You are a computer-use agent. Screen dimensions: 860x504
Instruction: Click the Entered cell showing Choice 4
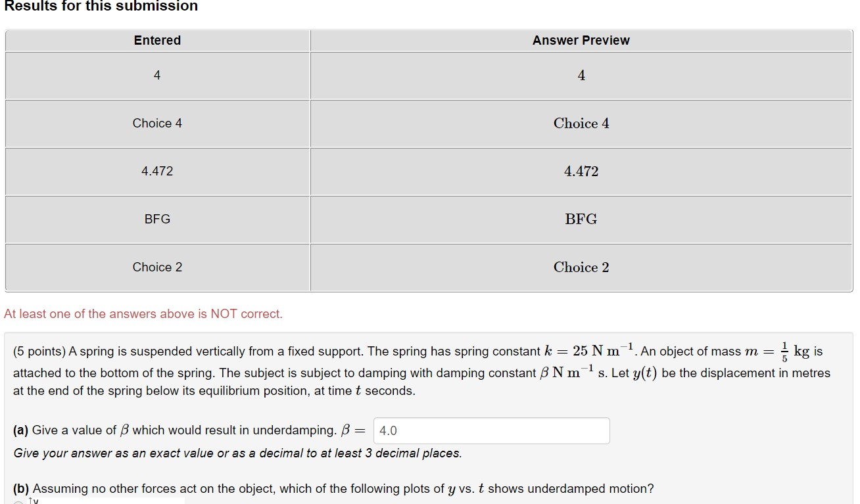[156, 123]
